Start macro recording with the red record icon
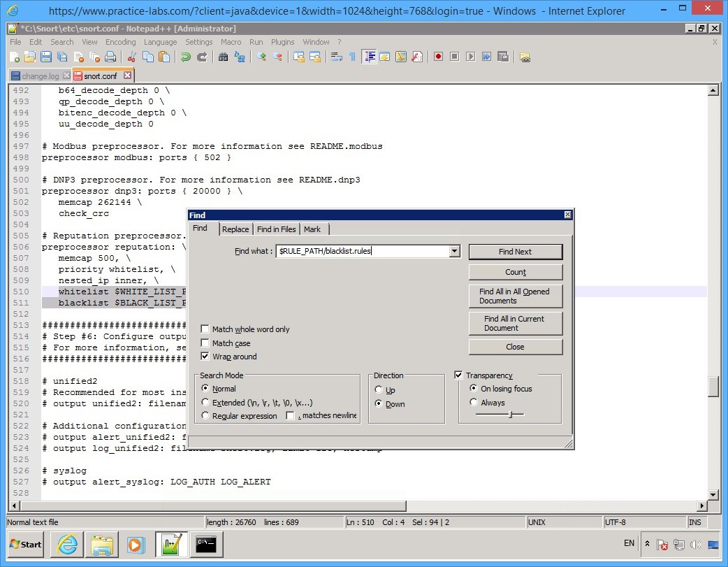The image size is (728, 567). [438, 57]
